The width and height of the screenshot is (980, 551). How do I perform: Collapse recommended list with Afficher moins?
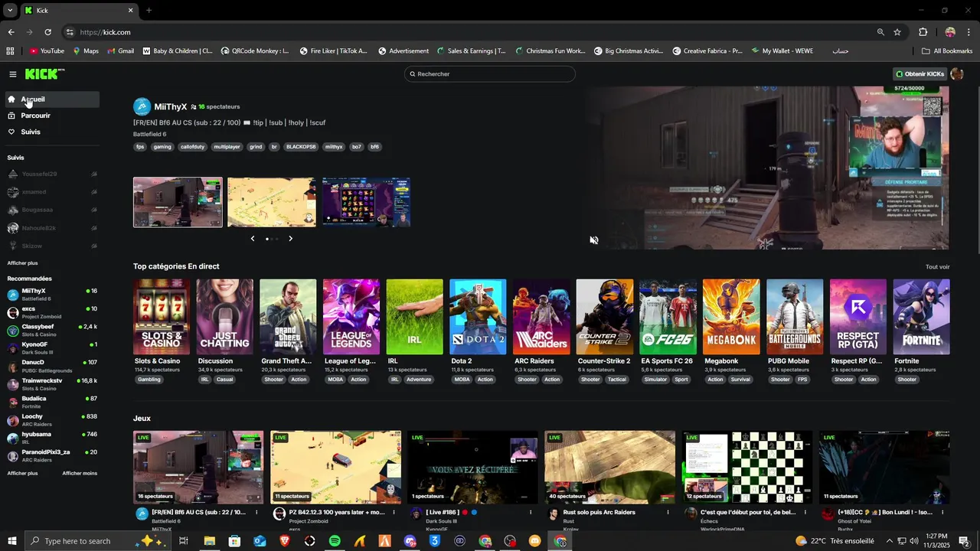[80, 474]
